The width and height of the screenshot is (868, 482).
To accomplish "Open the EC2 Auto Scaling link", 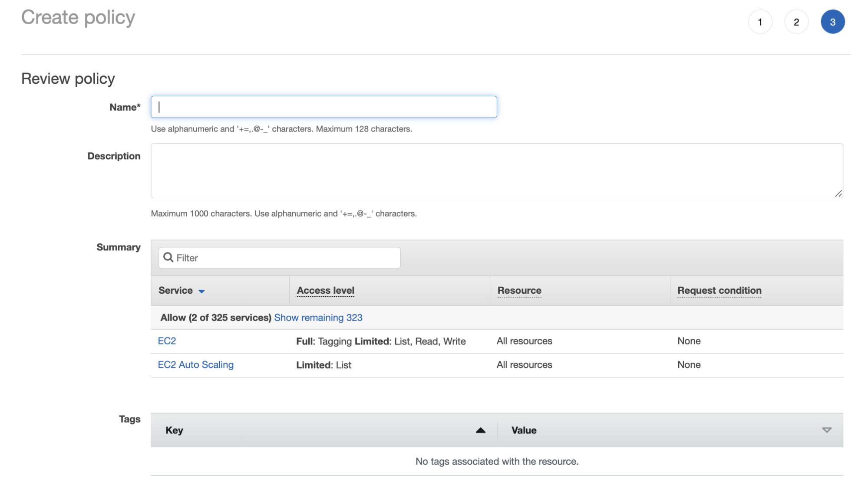I will [195, 365].
